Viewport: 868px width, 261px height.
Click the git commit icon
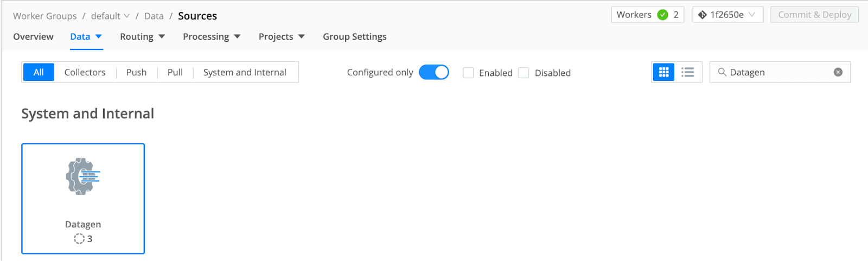pyautogui.click(x=703, y=15)
